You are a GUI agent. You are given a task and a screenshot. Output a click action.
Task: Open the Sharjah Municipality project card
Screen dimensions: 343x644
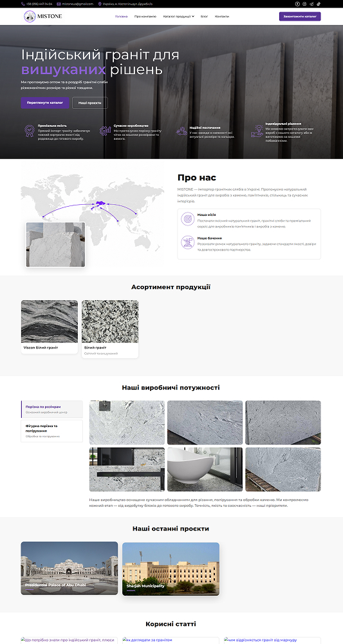click(171, 569)
